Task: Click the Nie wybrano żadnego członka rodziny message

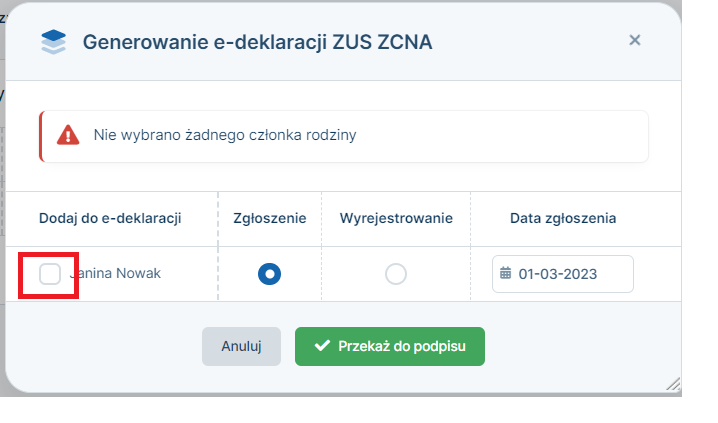Action: (225, 135)
